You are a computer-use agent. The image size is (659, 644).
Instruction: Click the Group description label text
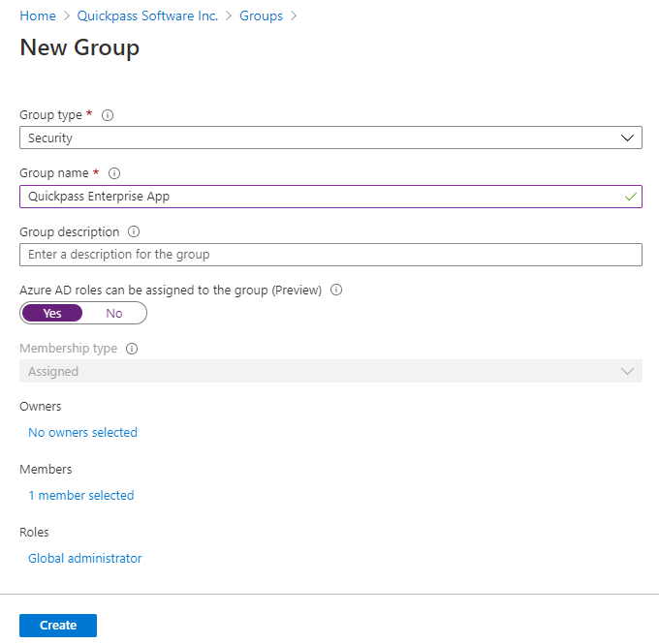[70, 231]
